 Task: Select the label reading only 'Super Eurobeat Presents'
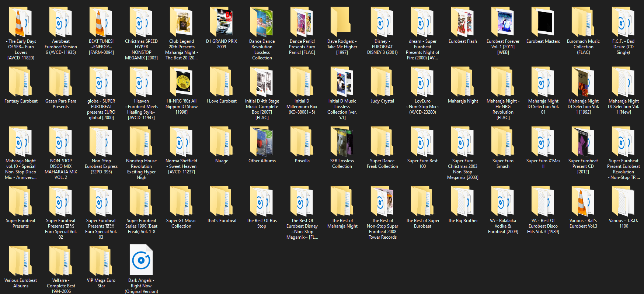click(21, 224)
